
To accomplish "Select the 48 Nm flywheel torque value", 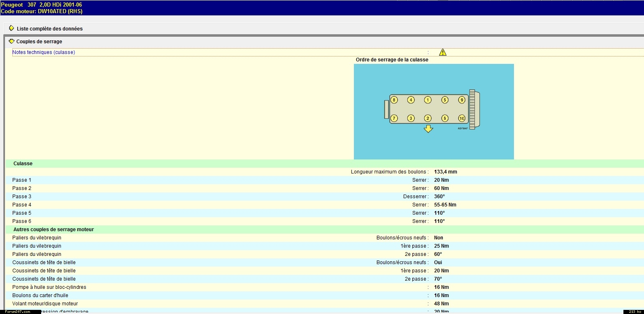I will [442, 304].
